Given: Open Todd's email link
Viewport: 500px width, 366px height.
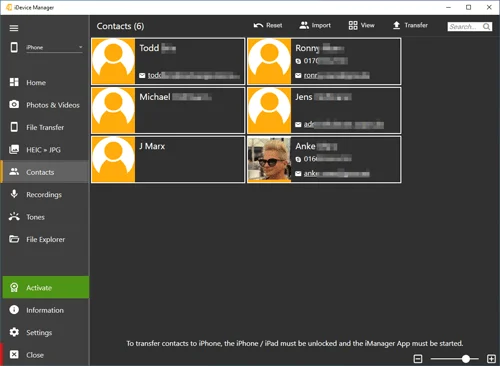Looking at the screenshot, I should pos(193,75).
